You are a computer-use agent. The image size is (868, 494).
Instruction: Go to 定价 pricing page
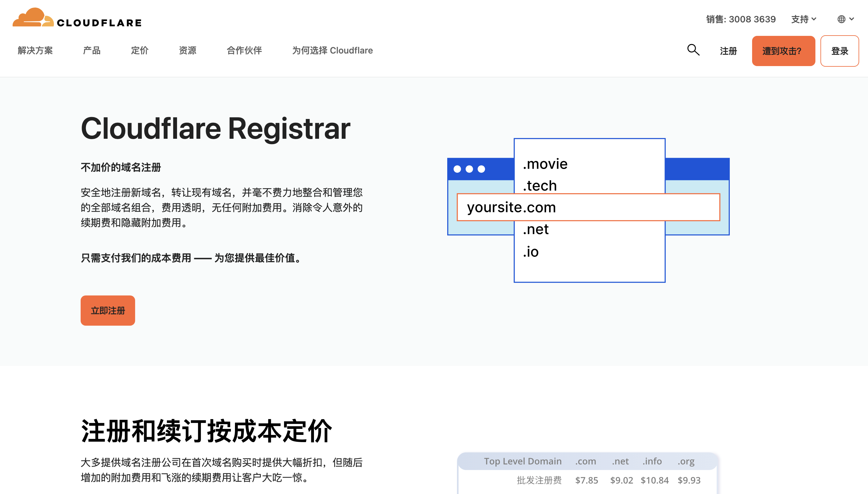coord(140,51)
